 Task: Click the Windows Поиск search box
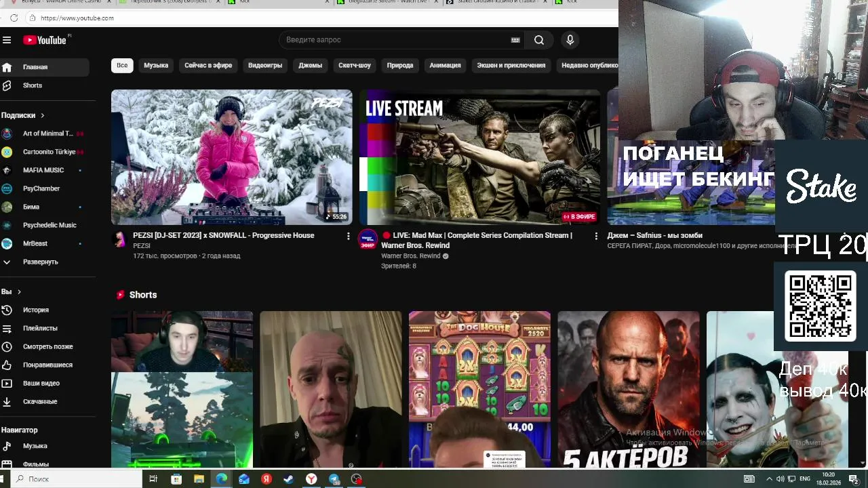pos(76,479)
